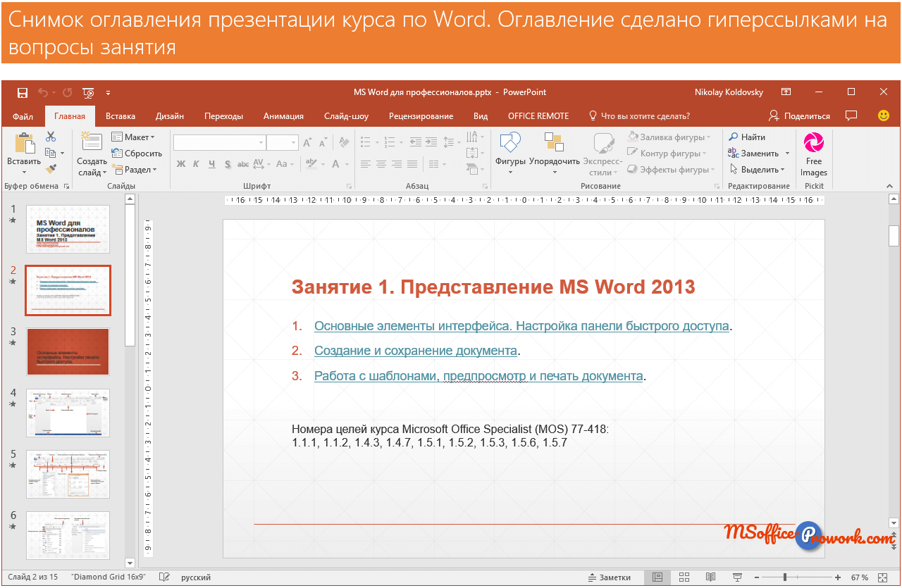Align text left in the Абзац group
The image size is (902, 588).
(x=365, y=164)
